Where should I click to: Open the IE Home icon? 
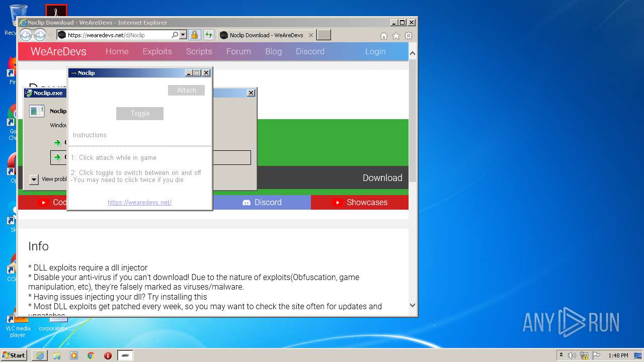pos(383,36)
